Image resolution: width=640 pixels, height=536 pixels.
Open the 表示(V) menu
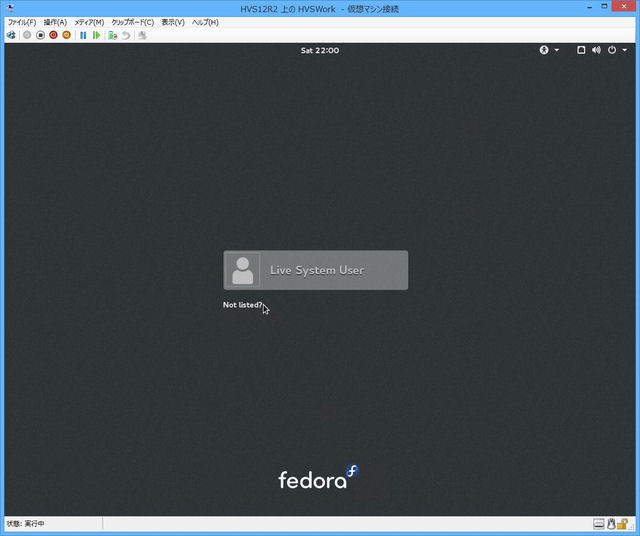coord(173,22)
